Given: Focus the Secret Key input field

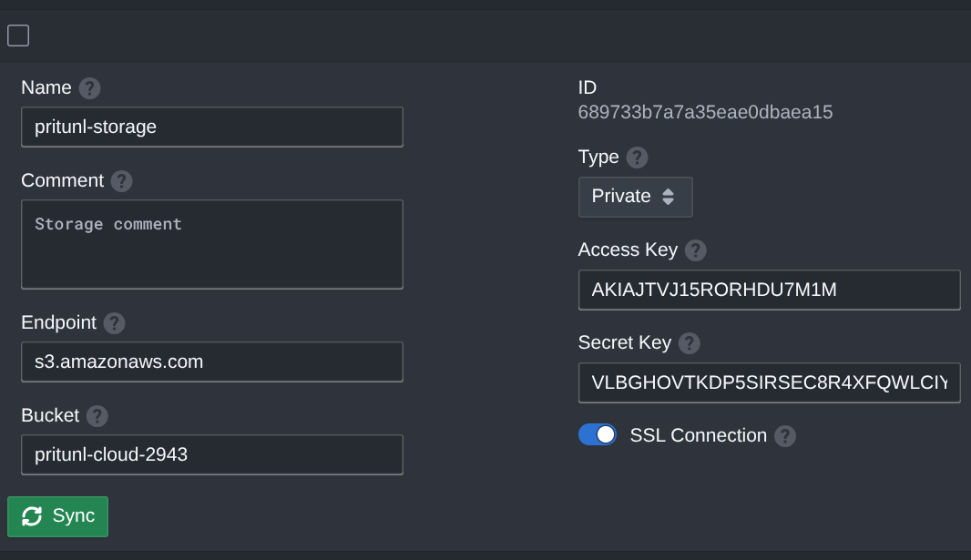Looking at the screenshot, I should click(769, 382).
